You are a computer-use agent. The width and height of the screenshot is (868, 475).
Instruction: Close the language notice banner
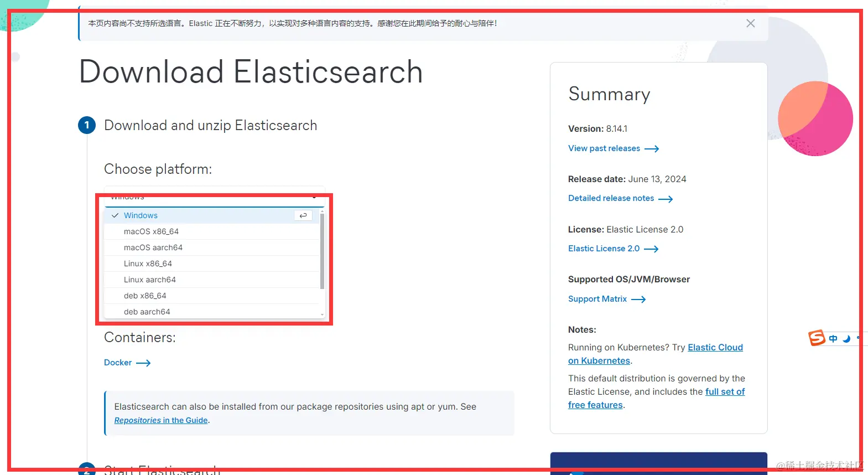coord(750,23)
